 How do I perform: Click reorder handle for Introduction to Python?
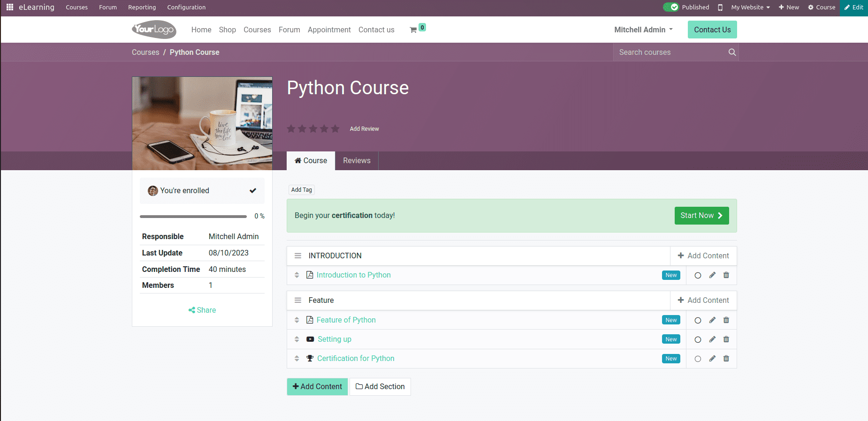point(297,275)
